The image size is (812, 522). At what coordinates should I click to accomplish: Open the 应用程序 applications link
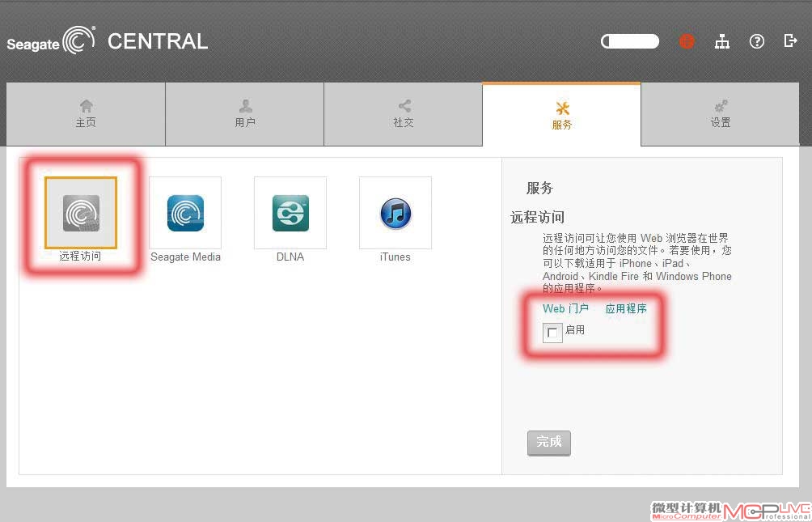[x=626, y=308]
